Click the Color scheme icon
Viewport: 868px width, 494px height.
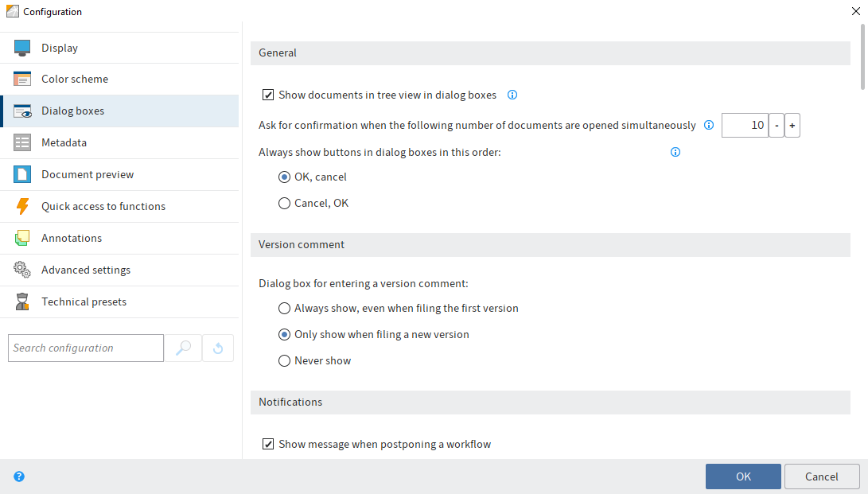point(22,79)
